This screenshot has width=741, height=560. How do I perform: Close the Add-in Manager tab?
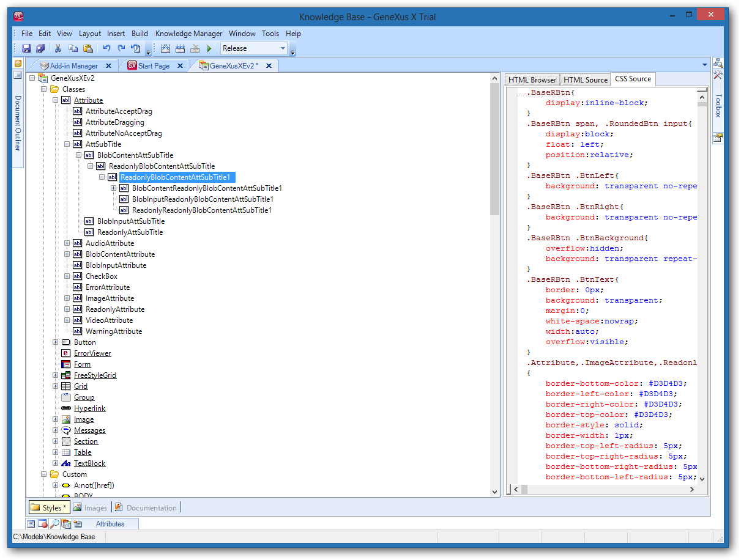[108, 65]
